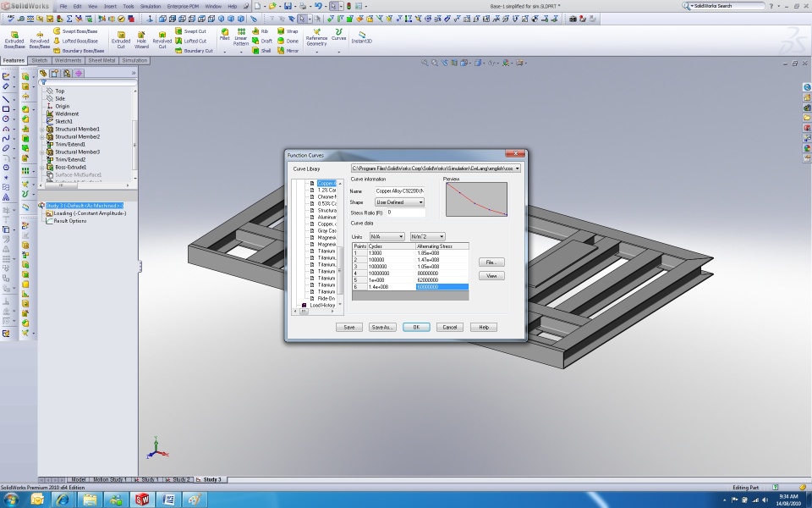Open Internet Explorer from the taskbar

click(x=63, y=500)
